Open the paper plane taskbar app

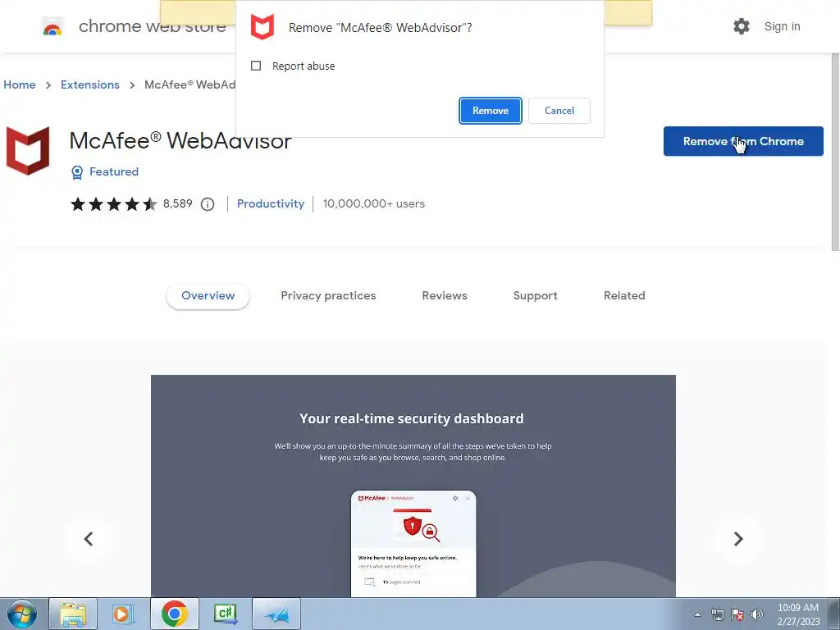coord(276,614)
